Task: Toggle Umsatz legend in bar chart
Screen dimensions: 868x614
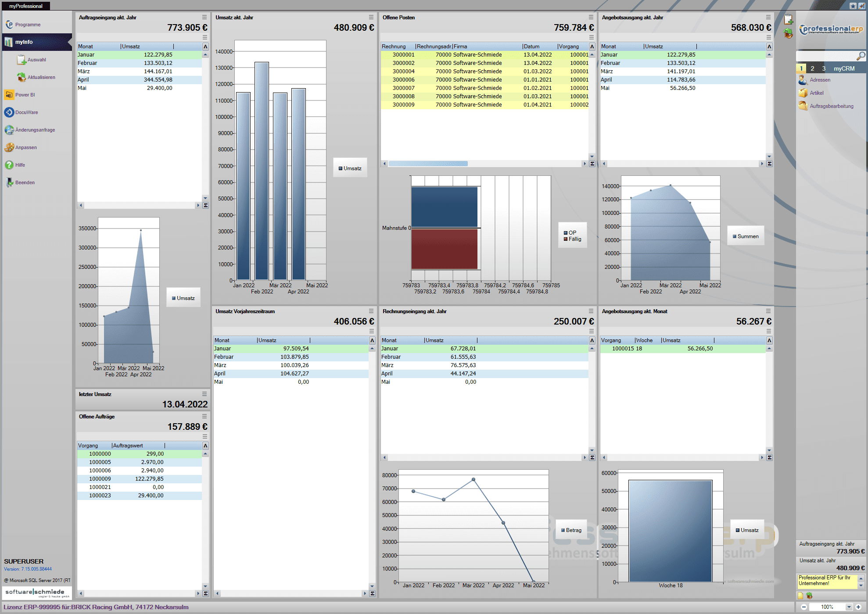Action: point(350,168)
